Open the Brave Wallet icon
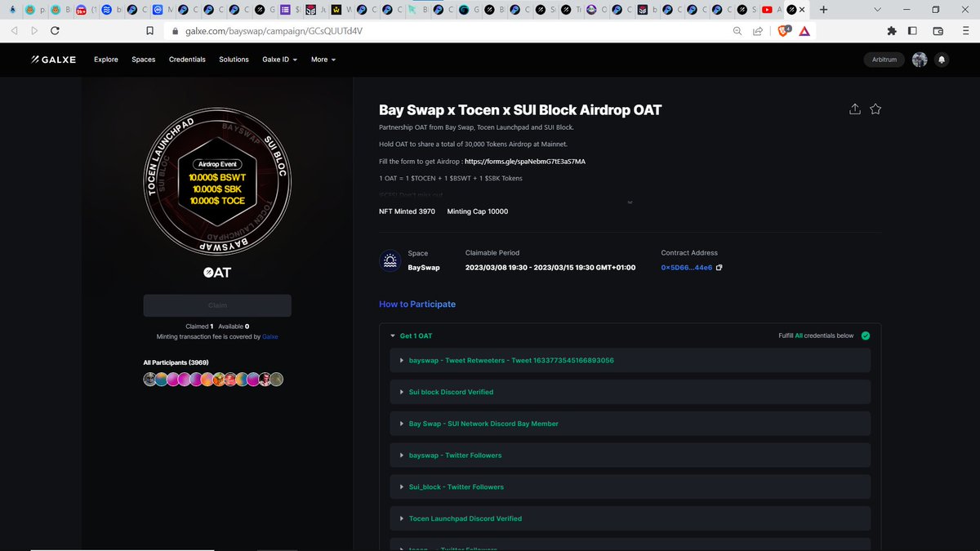The image size is (980, 551). [x=938, y=31]
